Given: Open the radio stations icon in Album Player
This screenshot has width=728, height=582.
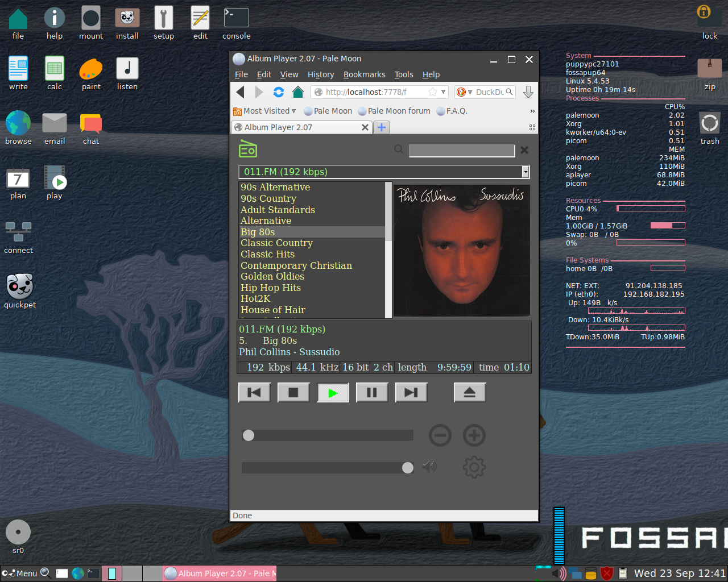Looking at the screenshot, I should coord(248,149).
